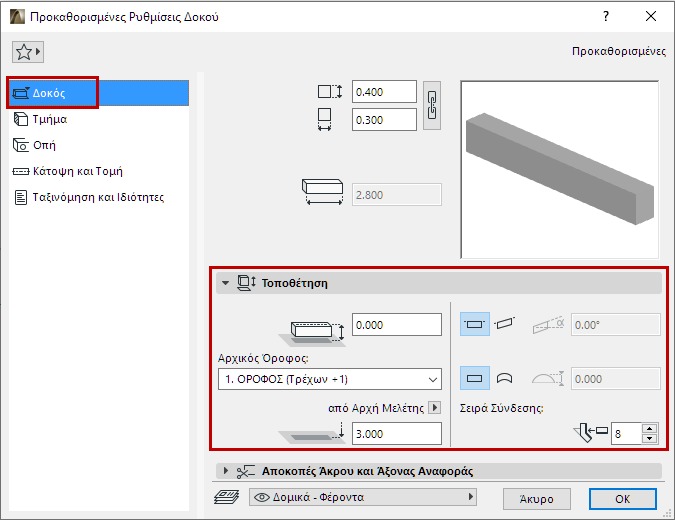Select the inclined beam option
Screen dimensions: 675x520
tap(504, 324)
